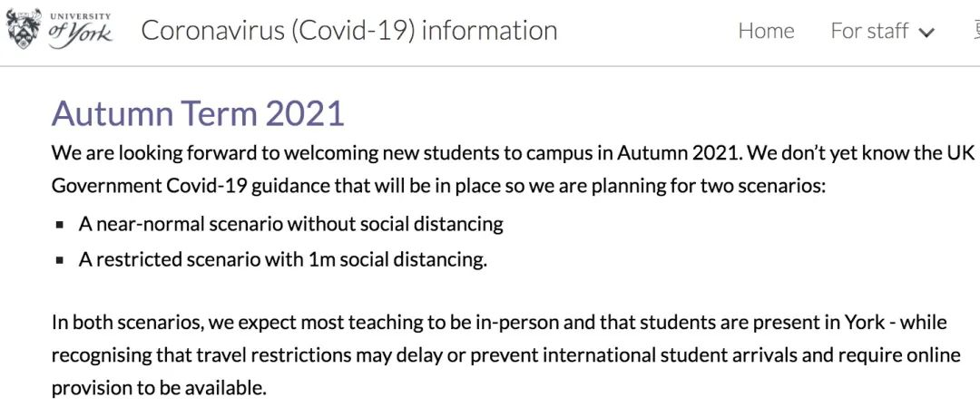
Task: Click the small 'UNIVERSITY' text above the wordmark
Action: click(80, 15)
